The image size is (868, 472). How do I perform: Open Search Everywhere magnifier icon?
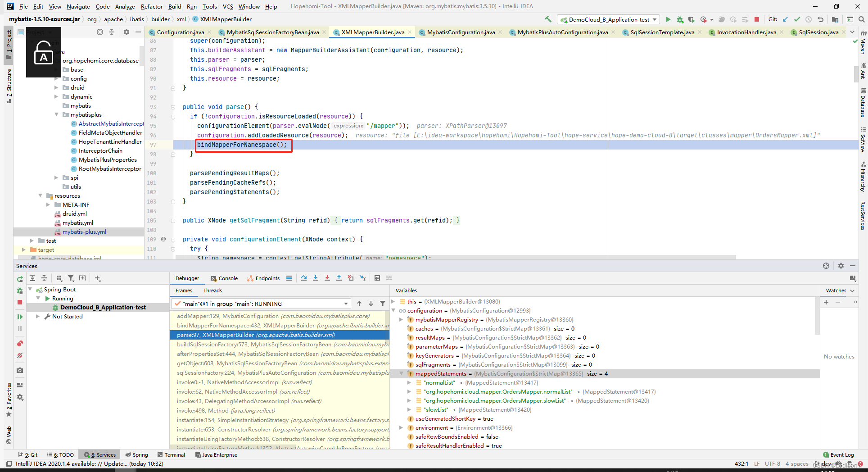[861, 19]
